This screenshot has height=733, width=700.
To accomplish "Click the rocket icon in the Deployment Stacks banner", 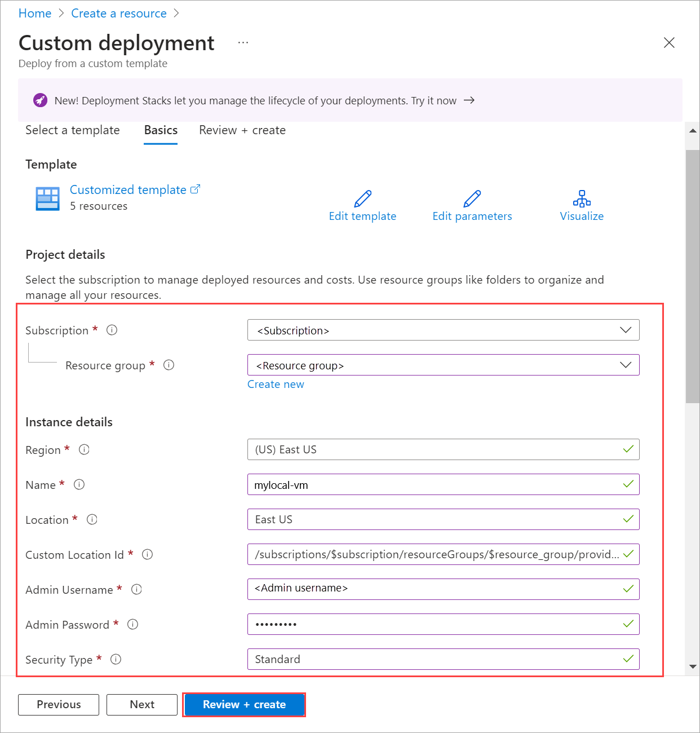I will (39, 100).
